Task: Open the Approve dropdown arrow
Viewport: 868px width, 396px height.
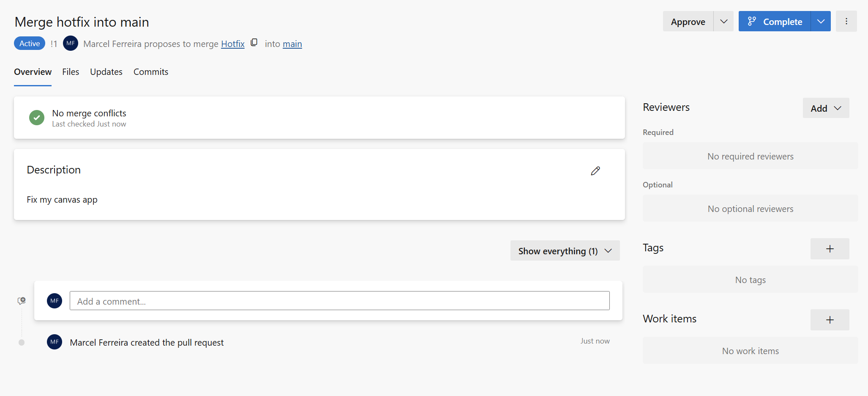Action: [x=723, y=21]
